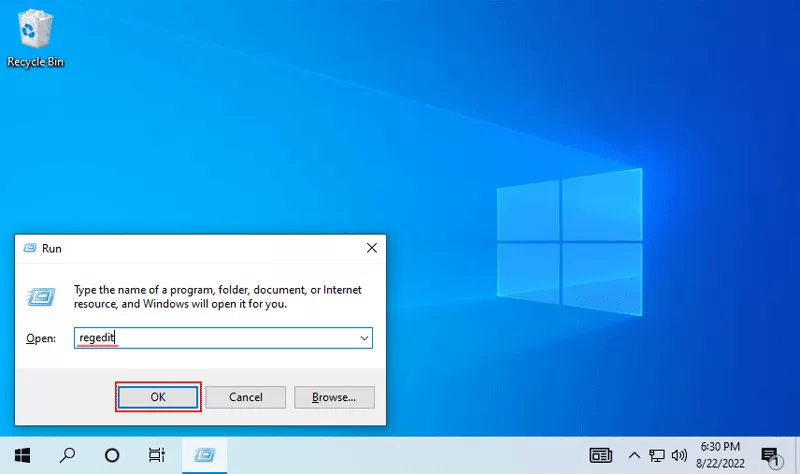Open the Windows Start menu
The image size is (800, 474).
click(22, 455)
